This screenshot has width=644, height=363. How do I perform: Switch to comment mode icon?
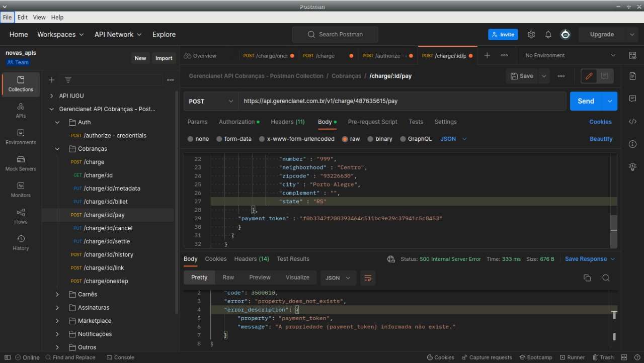pyautogui.click(x=605, y=76)
